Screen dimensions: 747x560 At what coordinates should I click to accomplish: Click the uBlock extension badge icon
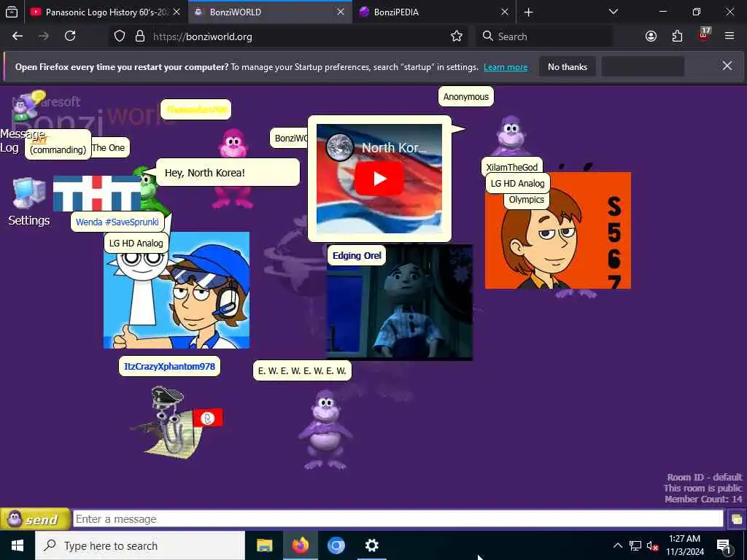pos(704,34)
